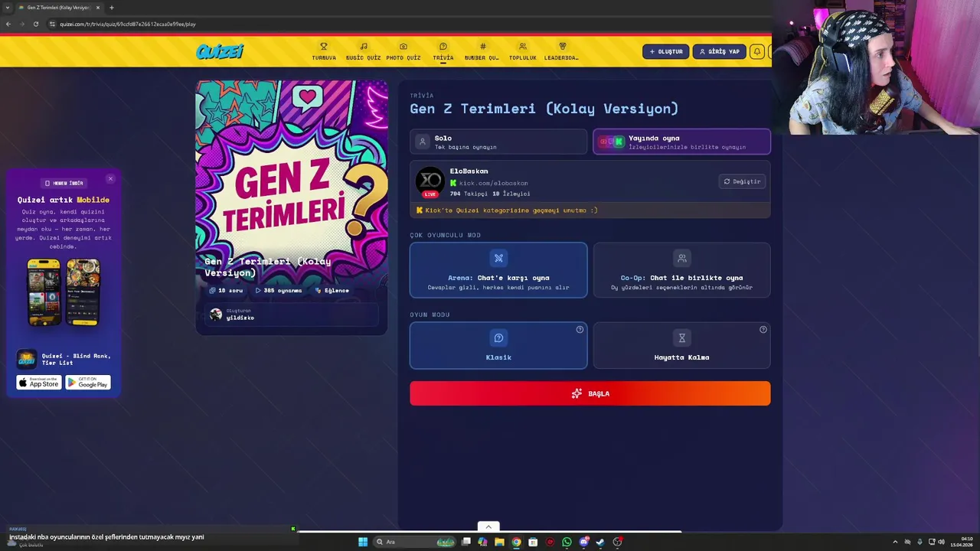Open Microsoft Store from taskbar
This screenshot has height=551, width=980.
[x=533, y=542]
